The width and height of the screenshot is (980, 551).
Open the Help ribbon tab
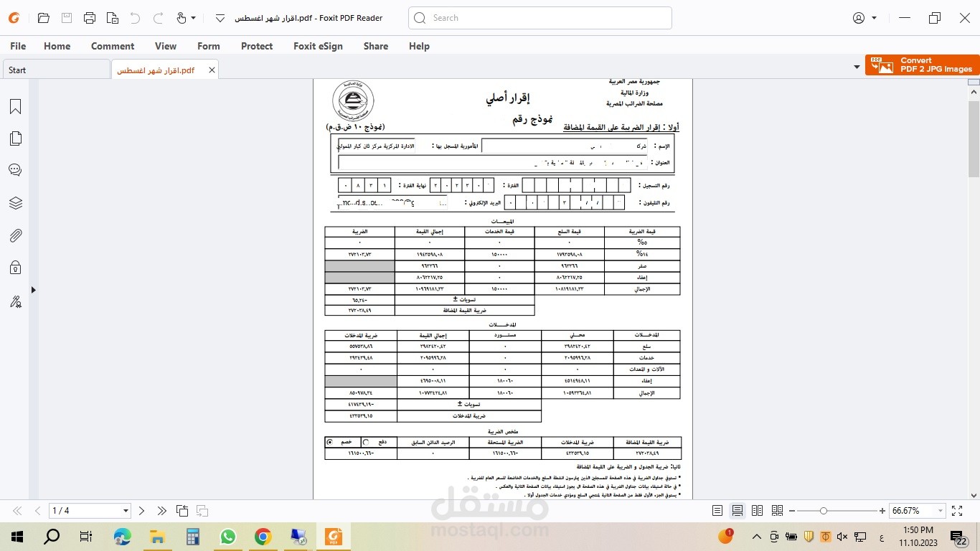pyautogui.click(x=419, y=46)
